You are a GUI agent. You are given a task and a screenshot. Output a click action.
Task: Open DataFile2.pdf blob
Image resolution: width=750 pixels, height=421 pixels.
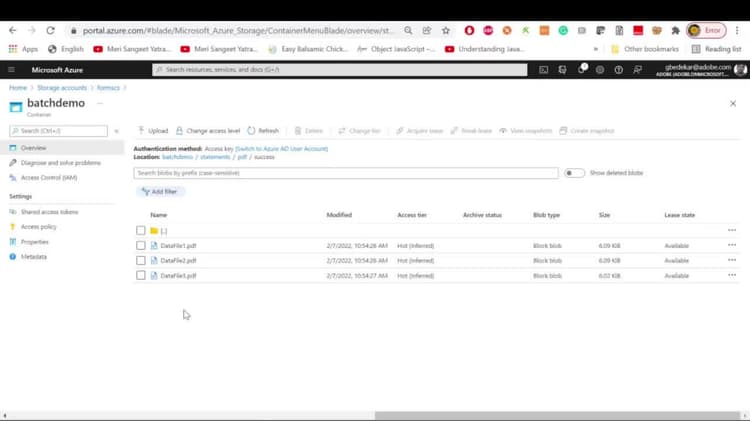[x=178, y=260]
